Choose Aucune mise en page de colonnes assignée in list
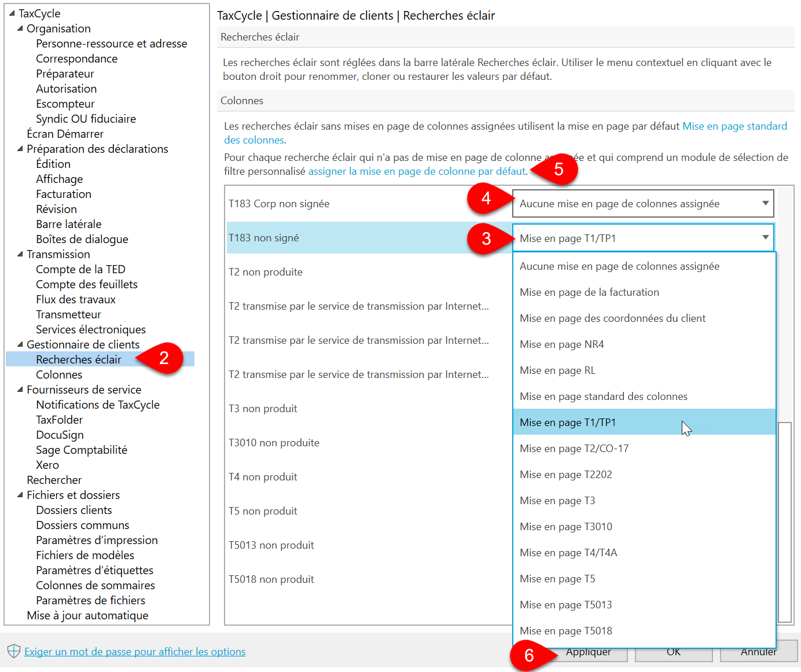 pos(644,266)
